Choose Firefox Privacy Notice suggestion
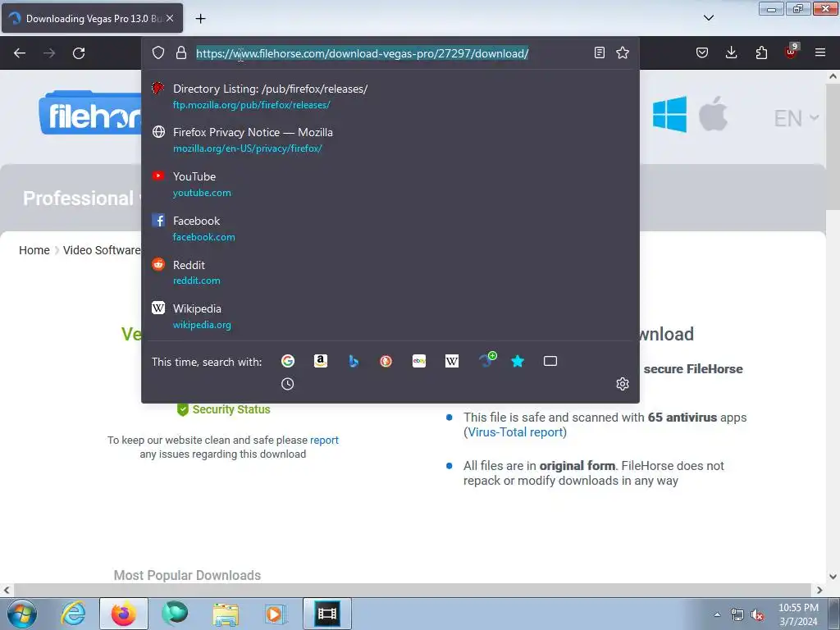The image size is (840, 630). [390, 139]
